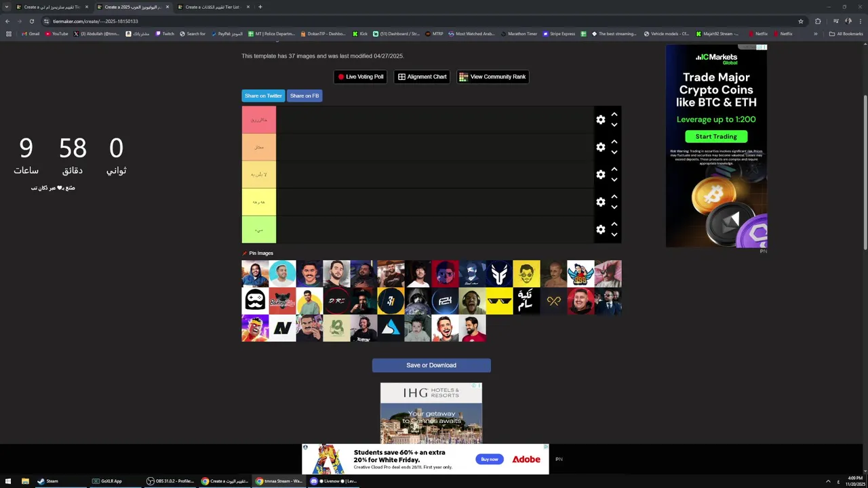This screenshot has width=868, height=488.
Task: Switch to the tab ending with 'Tier List'
Action: click(213, 7)
